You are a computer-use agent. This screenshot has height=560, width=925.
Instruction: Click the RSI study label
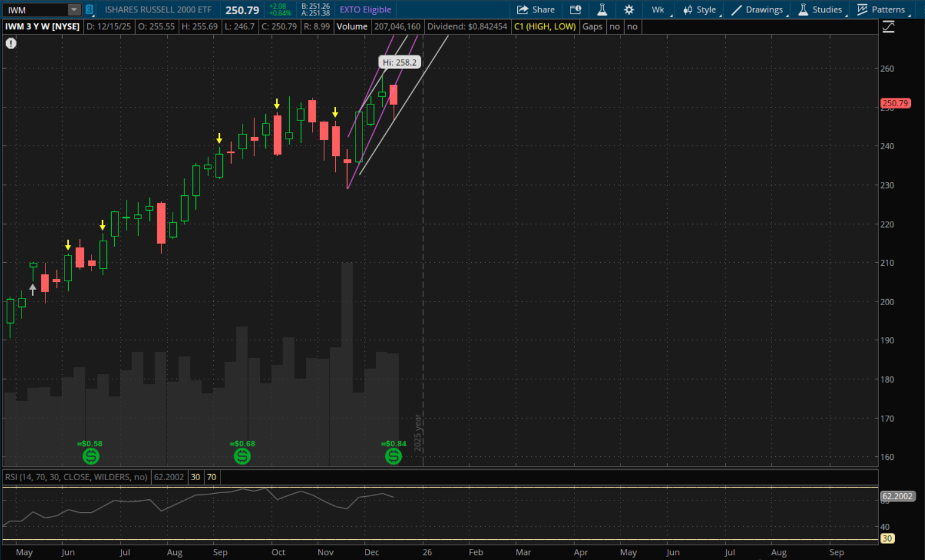point(76,477)
